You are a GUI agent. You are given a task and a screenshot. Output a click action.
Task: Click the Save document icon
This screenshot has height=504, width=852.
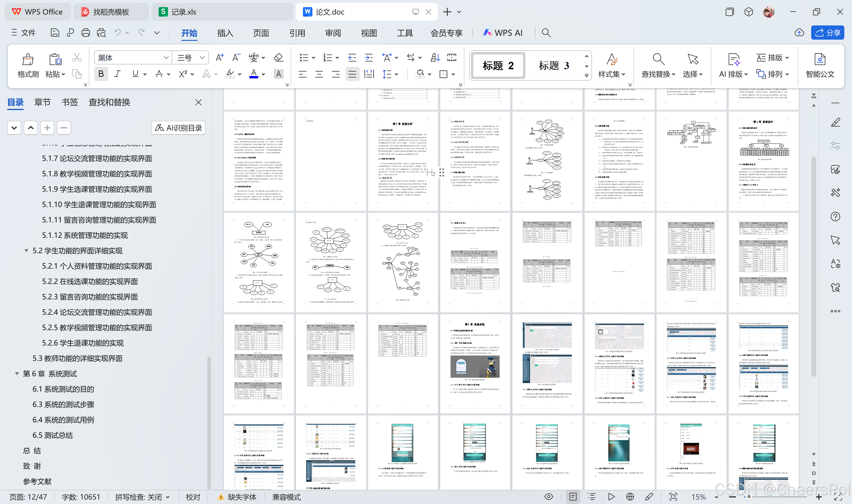(55, 33)
